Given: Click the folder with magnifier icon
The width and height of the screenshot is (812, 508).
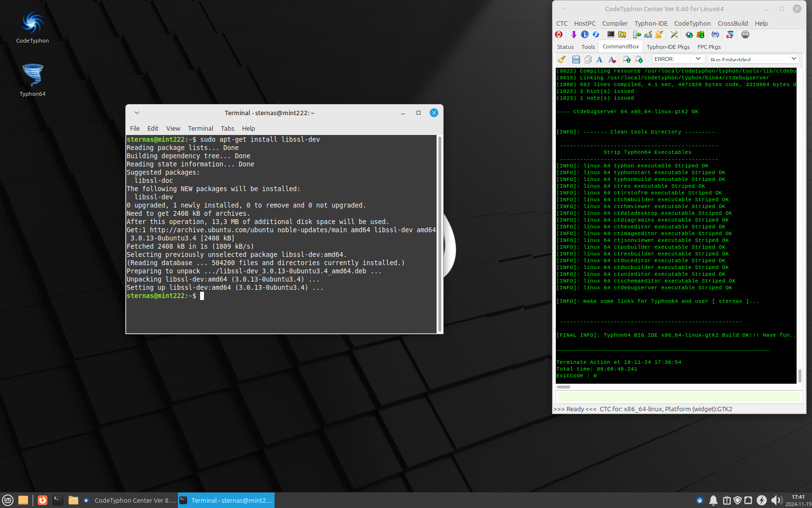Looking at the screenshot, I should pyautogui.click(x=622, y=34).
